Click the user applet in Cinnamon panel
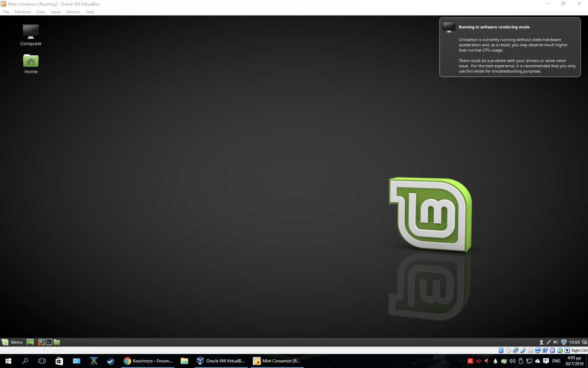The image size is (588, 368). pos(541,342)
